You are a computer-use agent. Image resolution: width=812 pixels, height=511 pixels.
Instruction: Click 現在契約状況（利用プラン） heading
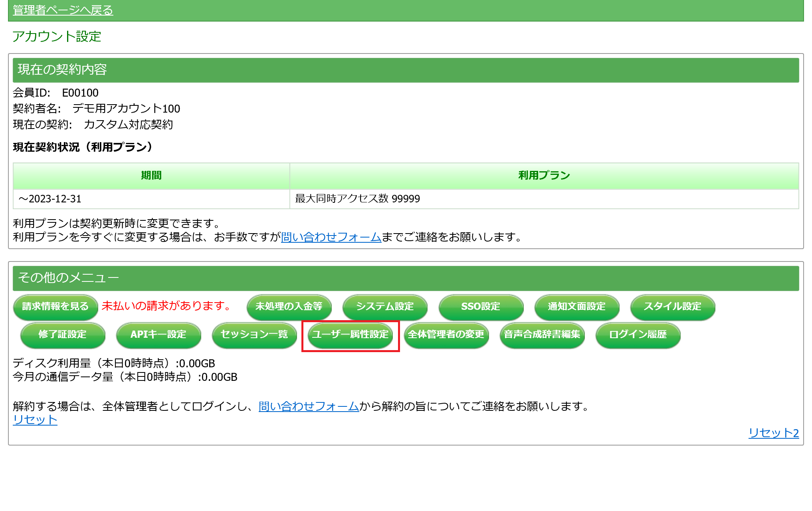click(x=83, y=147)
